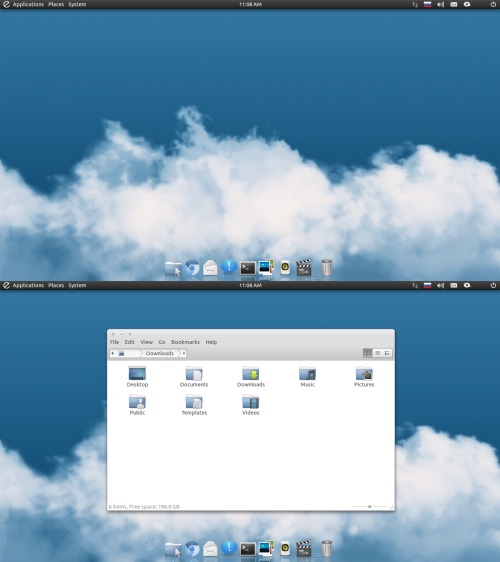The image size is (500, 562).
Task: Adjust the zoom slider in status bar
Action: [x=370, y=506]
